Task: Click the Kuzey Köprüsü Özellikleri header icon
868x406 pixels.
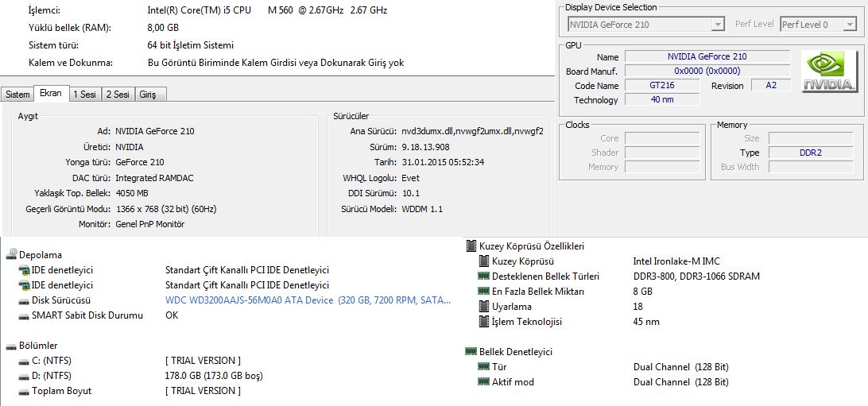Action: 471,246
